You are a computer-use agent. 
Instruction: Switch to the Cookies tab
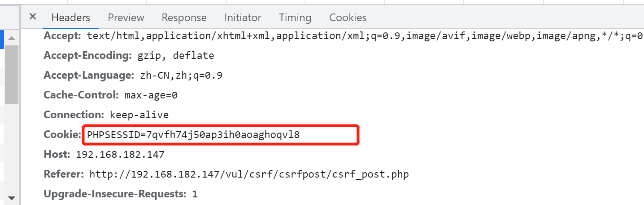(348, 18)
